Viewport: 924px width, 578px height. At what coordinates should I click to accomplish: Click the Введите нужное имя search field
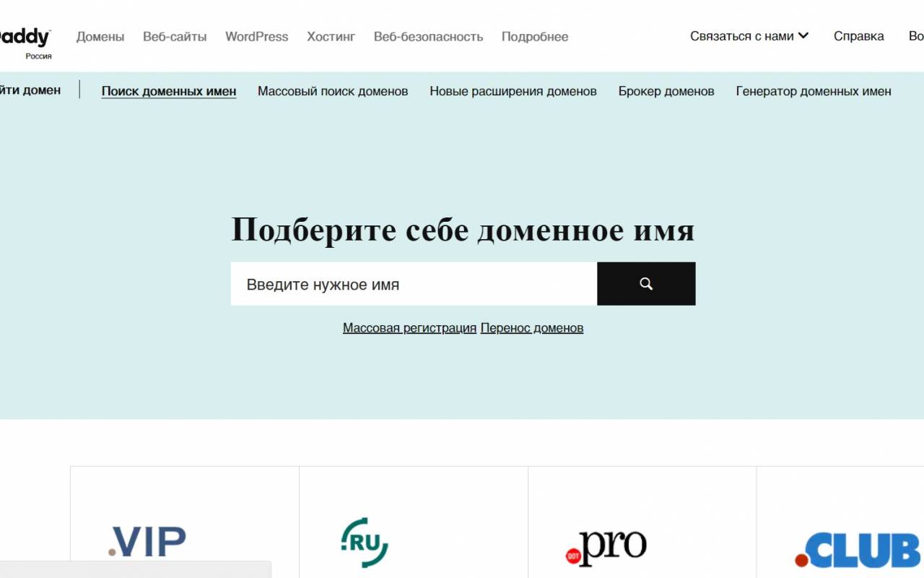(414, 284)
